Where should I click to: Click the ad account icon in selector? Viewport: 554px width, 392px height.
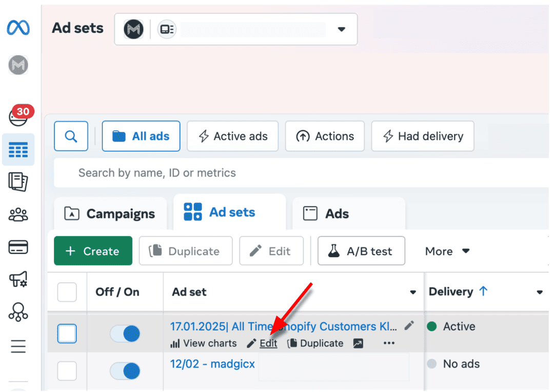pyautogui.click(x=167, y=29)
